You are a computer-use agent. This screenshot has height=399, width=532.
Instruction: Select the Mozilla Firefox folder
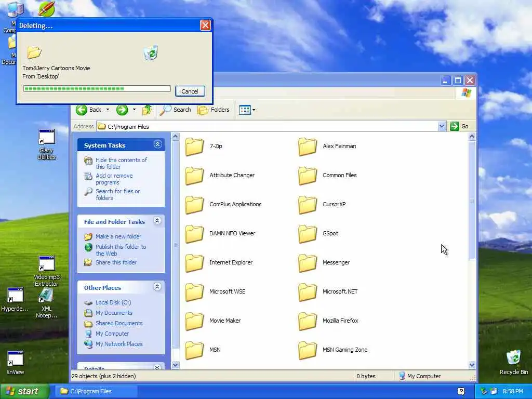328,321
